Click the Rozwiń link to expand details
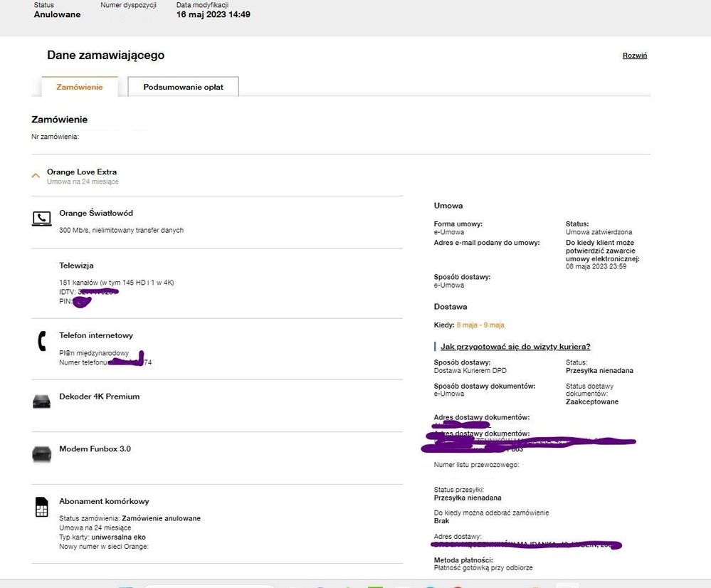The width and height of the screenshot is (711, 588). click(x=634, y=56)
